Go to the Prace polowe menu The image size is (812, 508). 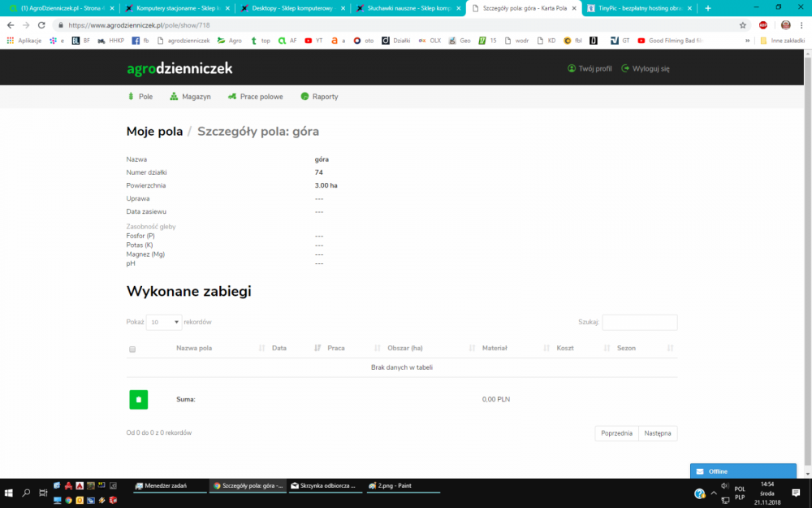pyautogui.click(x=256, y=97)
